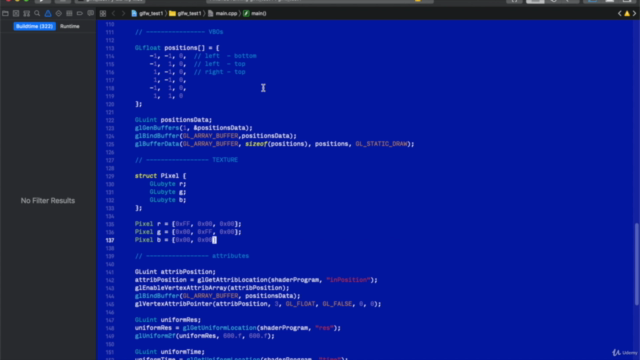This screenshot has width=640, height=360.
Task: Click the "// attributes" comment line
Action: pyautogui.click(x=192, y=256)
